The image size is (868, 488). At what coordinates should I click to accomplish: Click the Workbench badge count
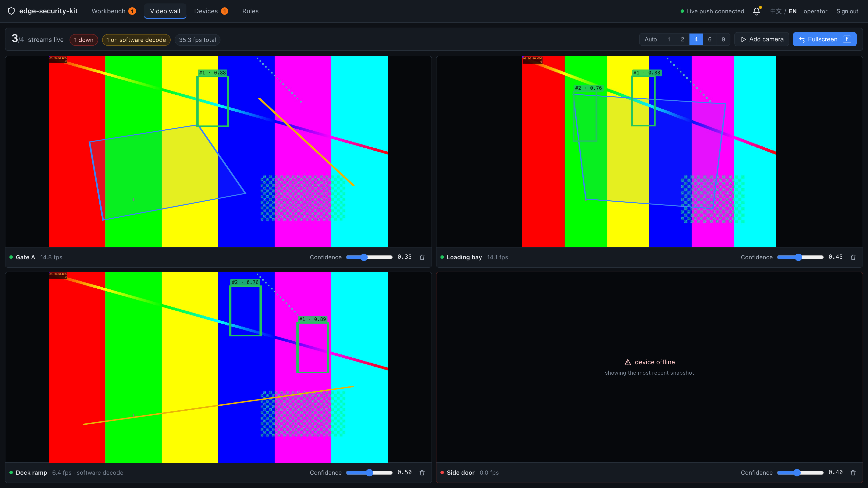coord(132,11)
